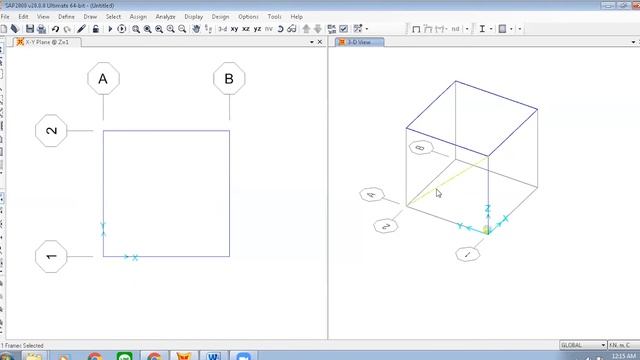
Task: Expand the Assign toolbar dropdown arrow
Action: pyautogui.click(x=367, y=29)
